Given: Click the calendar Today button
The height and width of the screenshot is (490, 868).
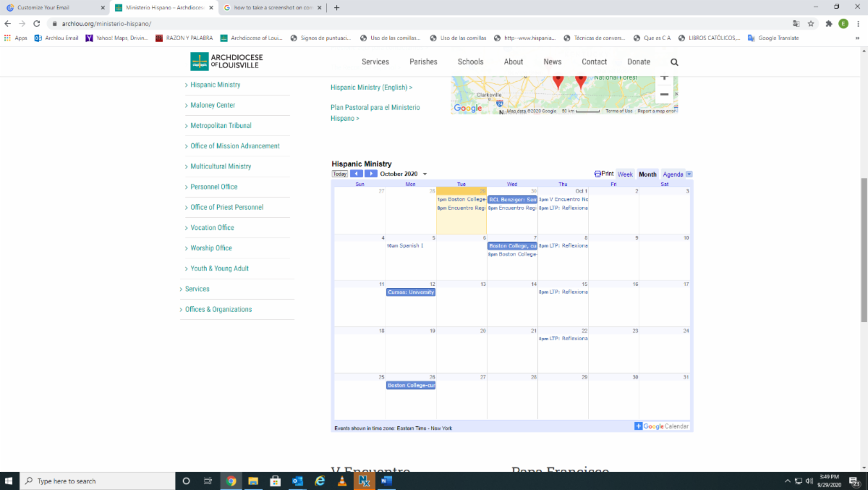Looking at the screenshot, I should coord(339,174).
